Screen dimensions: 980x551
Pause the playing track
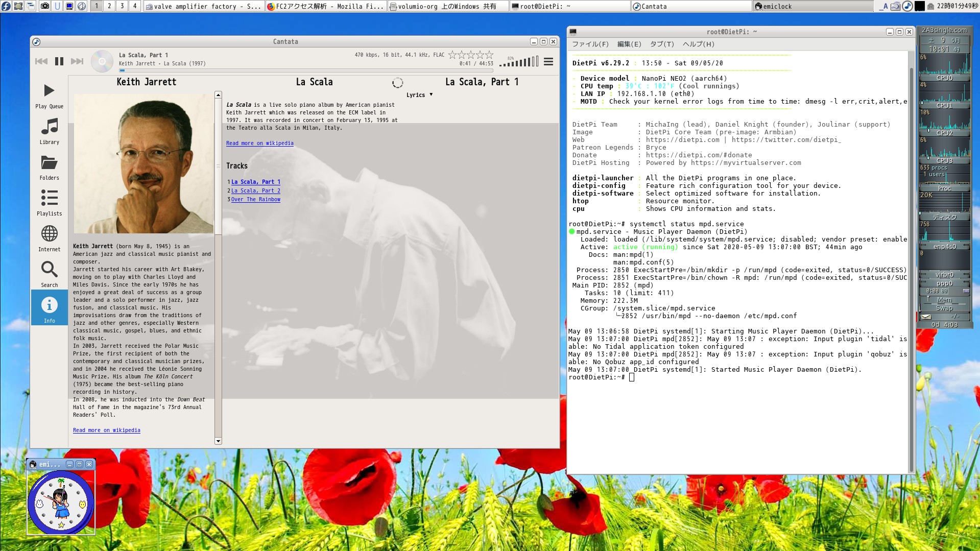59,61
